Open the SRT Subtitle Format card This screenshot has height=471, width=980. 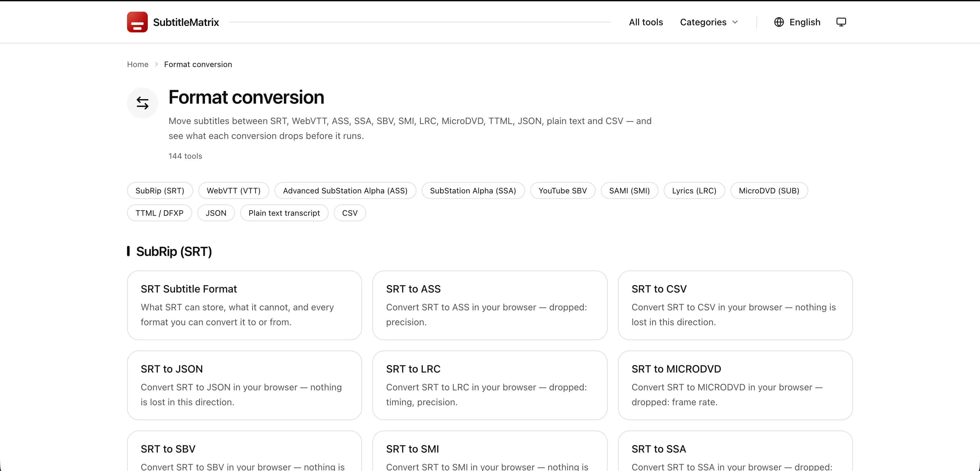click(244, 305)
